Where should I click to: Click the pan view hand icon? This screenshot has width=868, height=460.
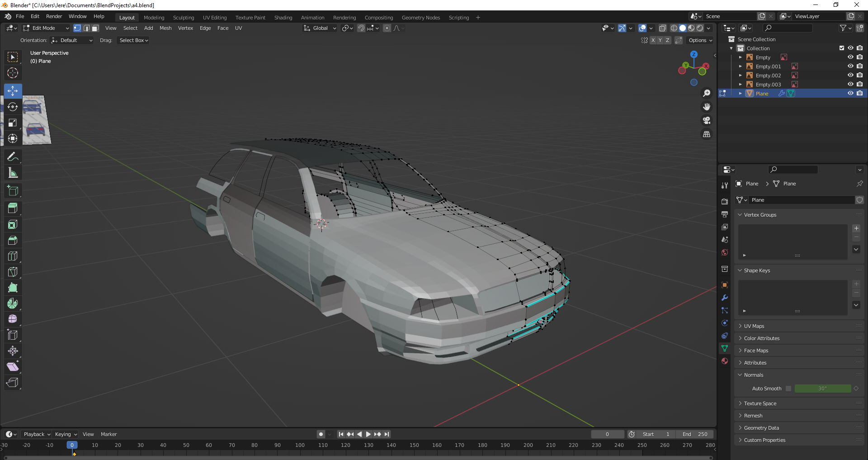point(707,107)
